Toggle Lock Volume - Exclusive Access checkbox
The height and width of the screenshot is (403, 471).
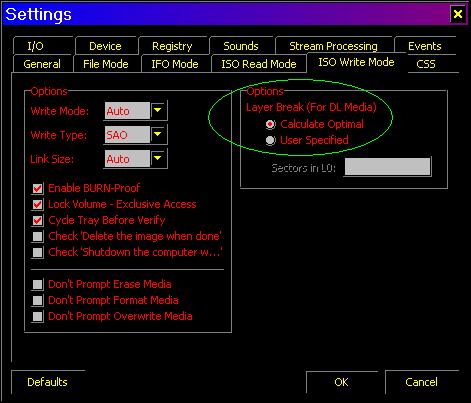click(x=37, y=204)
